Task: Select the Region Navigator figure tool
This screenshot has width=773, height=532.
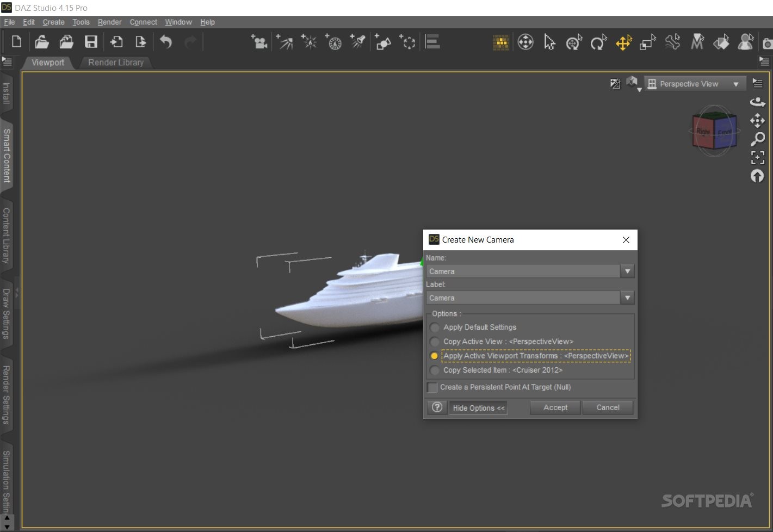Action: [746, 42]
